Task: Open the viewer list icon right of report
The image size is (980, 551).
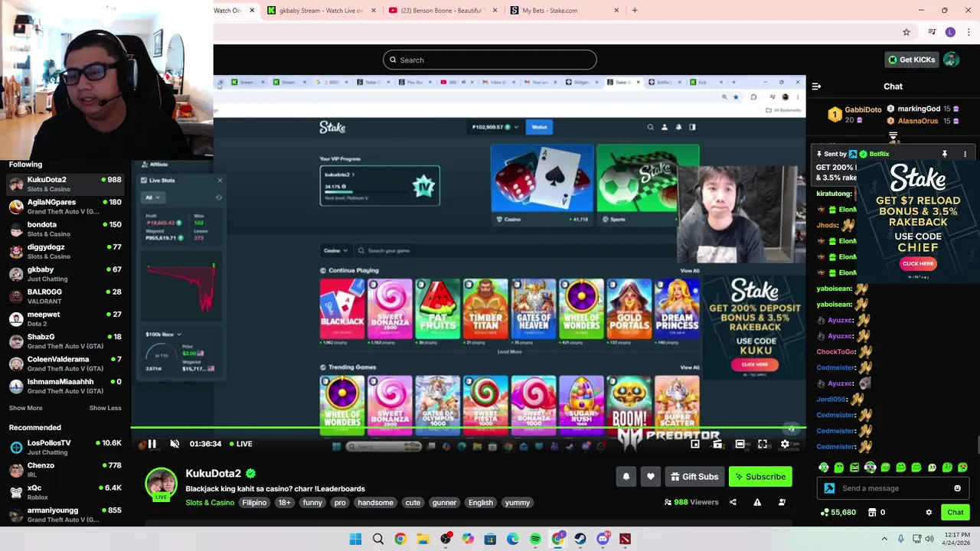Action: point(782,502)
